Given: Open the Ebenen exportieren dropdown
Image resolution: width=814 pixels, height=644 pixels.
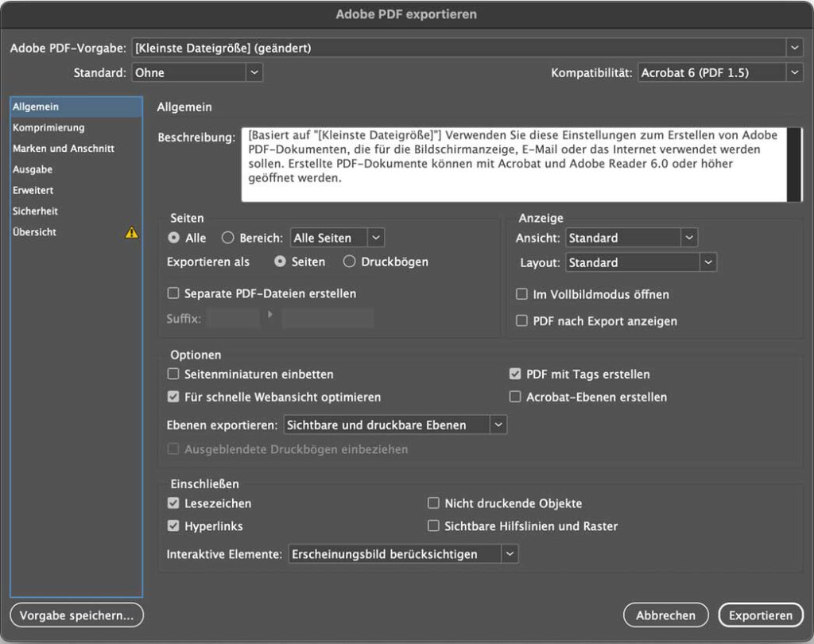Looking at the screenshot, I should (x=395, y=425).
